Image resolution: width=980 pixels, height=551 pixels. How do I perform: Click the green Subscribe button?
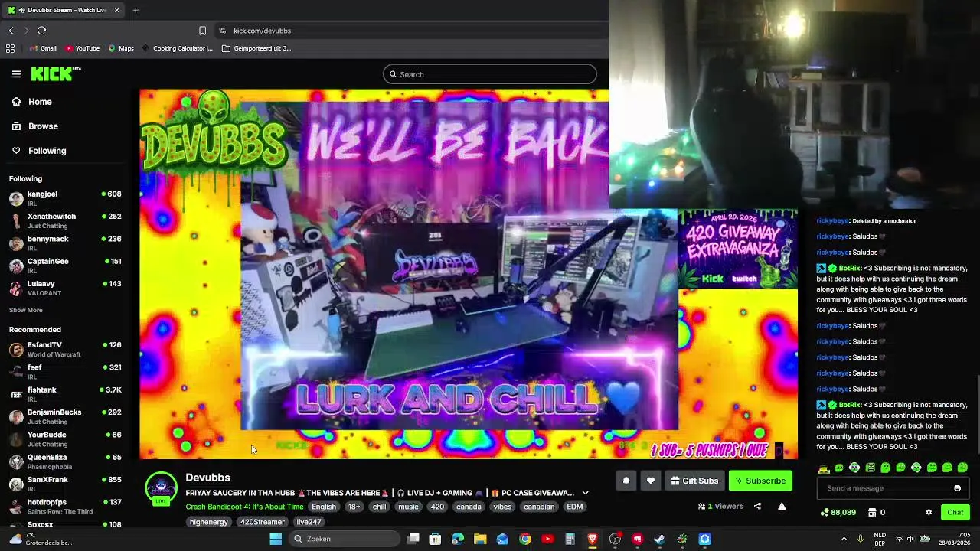point(760,481)
